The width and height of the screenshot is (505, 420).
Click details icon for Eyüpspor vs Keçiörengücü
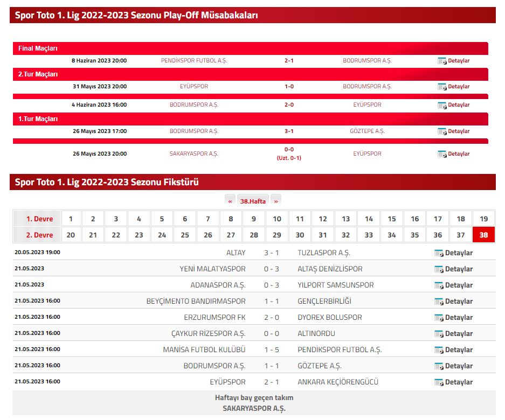coord(439,382)
